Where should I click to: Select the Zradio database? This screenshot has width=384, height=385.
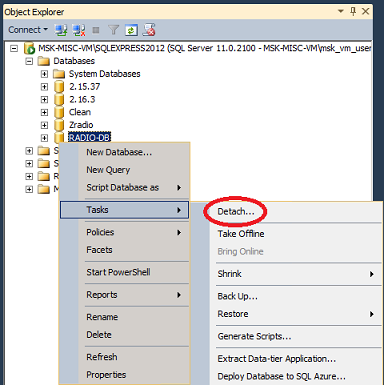click(81, 125)
